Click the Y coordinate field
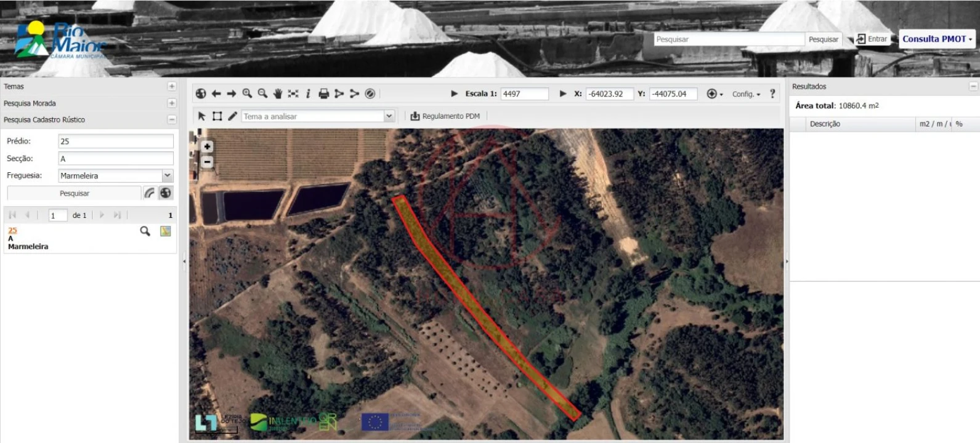The height and width of the screenshot is (443, 980). coord(673,94)
